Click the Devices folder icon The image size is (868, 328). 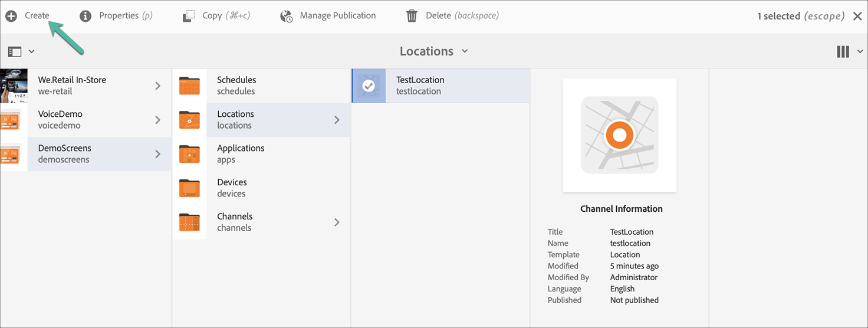coord(189,188)
